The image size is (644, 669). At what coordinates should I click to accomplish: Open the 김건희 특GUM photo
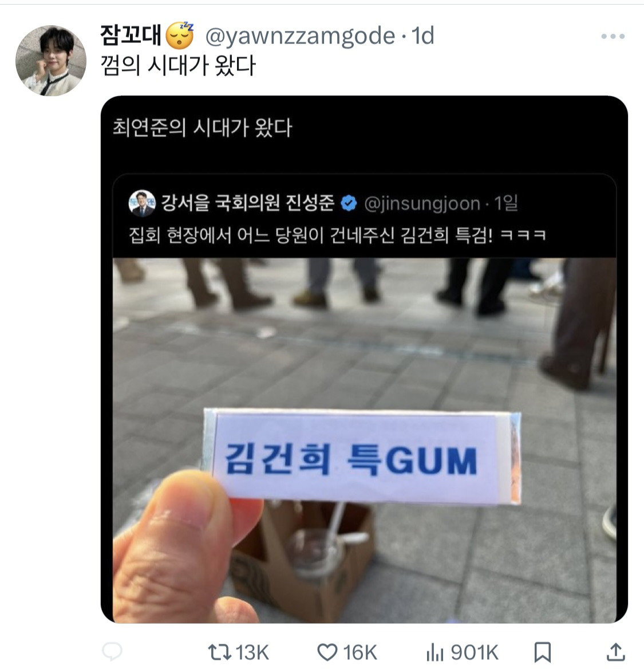point(365,440)
